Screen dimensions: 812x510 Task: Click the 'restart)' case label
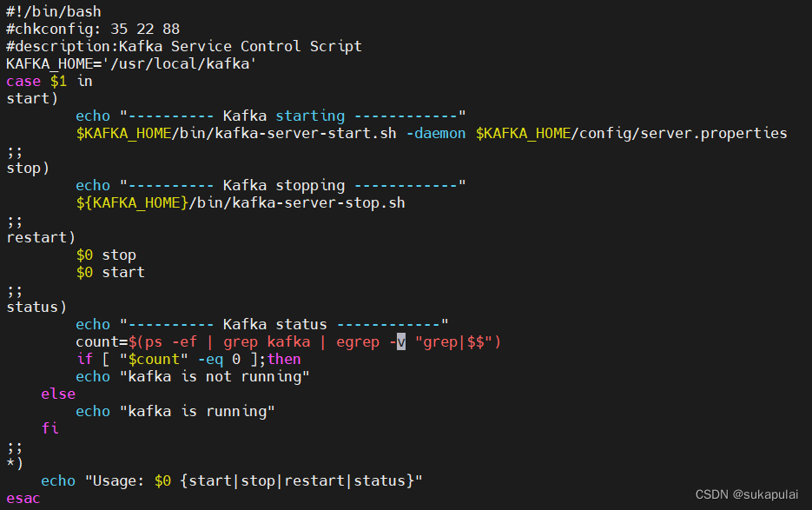(41, 238)
